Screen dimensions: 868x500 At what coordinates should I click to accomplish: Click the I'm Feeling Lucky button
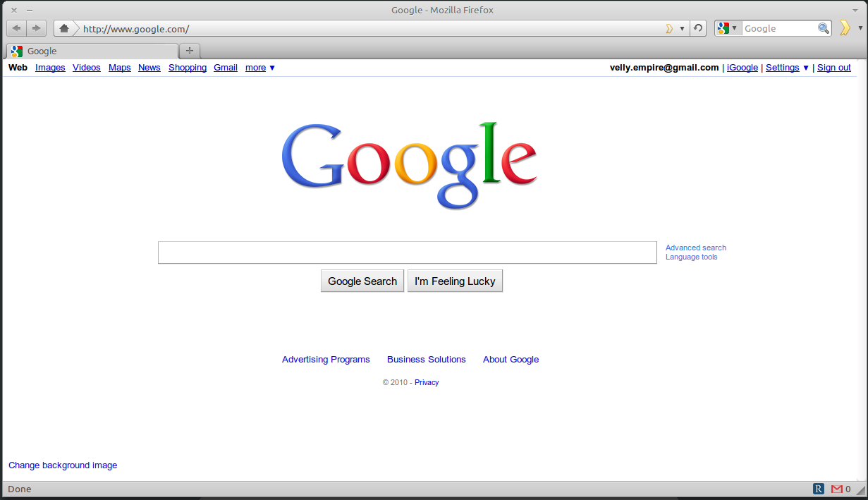click(x=455, y=281)
